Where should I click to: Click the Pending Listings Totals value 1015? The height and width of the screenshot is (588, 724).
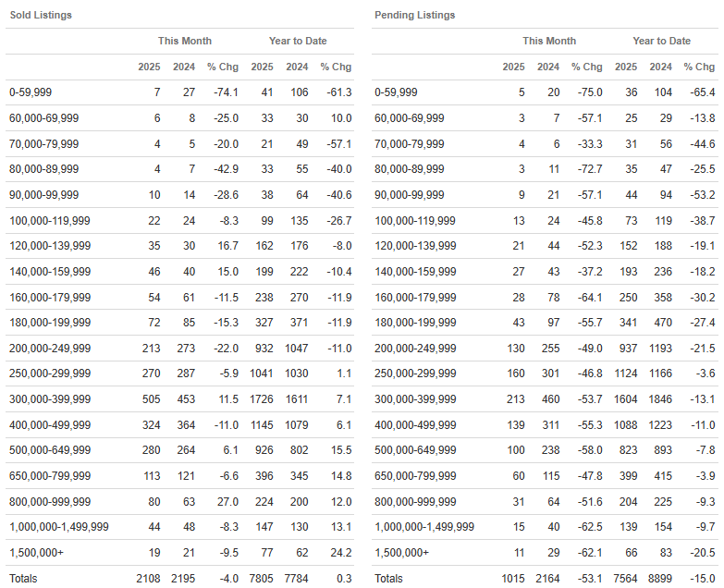(x=513, y=579)
